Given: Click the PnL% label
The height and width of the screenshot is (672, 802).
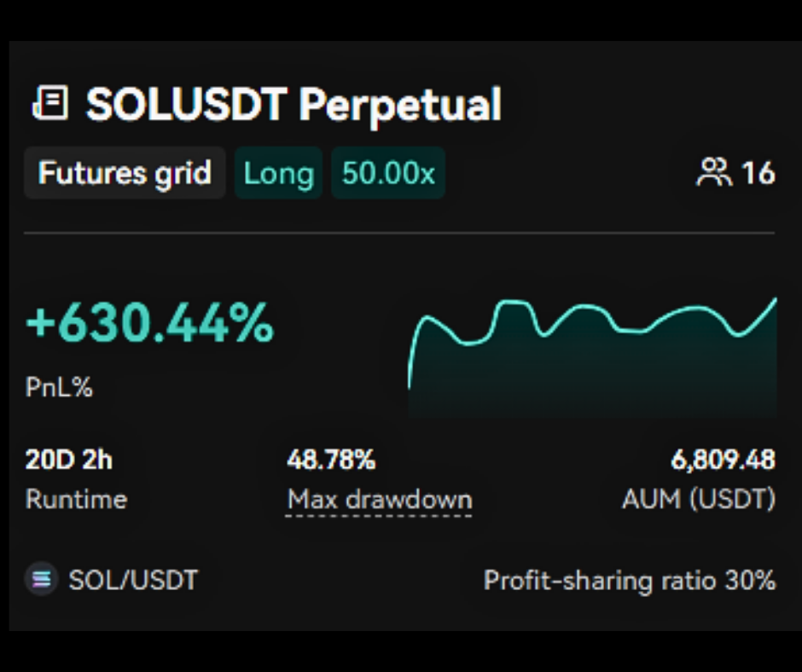Looking at the screenshot, I should click(x=59, y=388).
